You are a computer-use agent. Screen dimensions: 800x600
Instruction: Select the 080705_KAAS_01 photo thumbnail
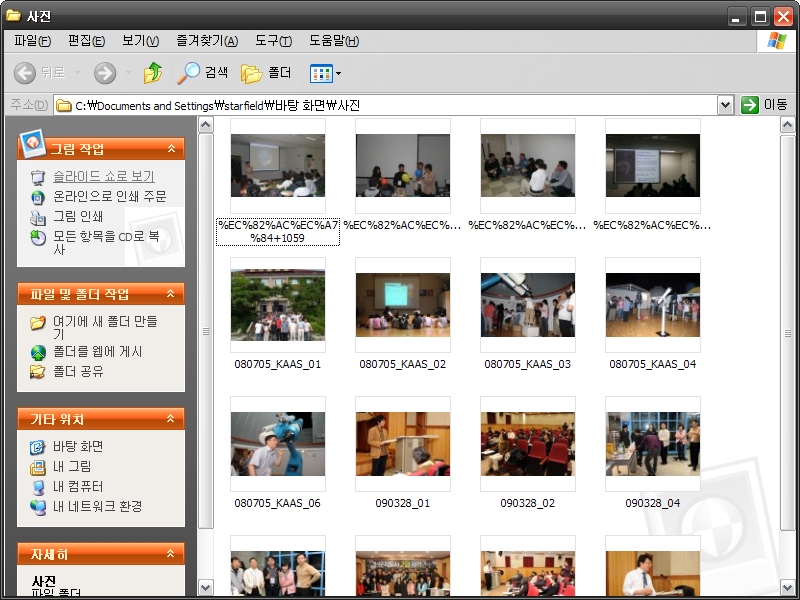pyautogui.click(x=278, y=305)
